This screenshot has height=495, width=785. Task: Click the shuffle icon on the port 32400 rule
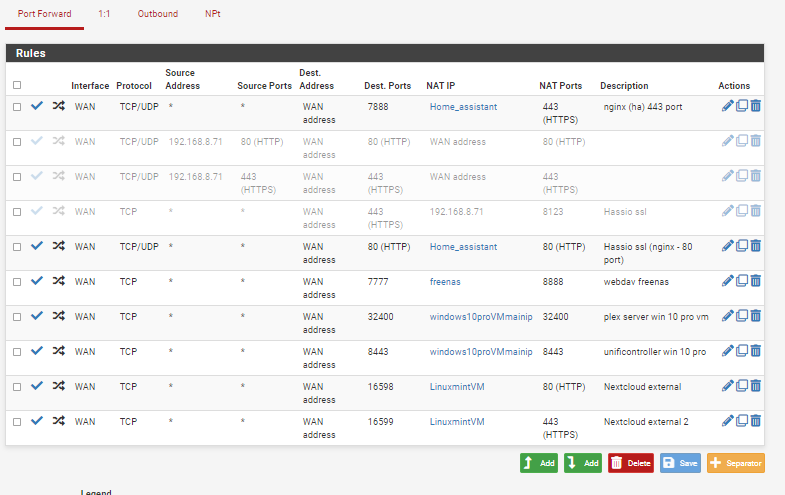click(x=59, y=316)
